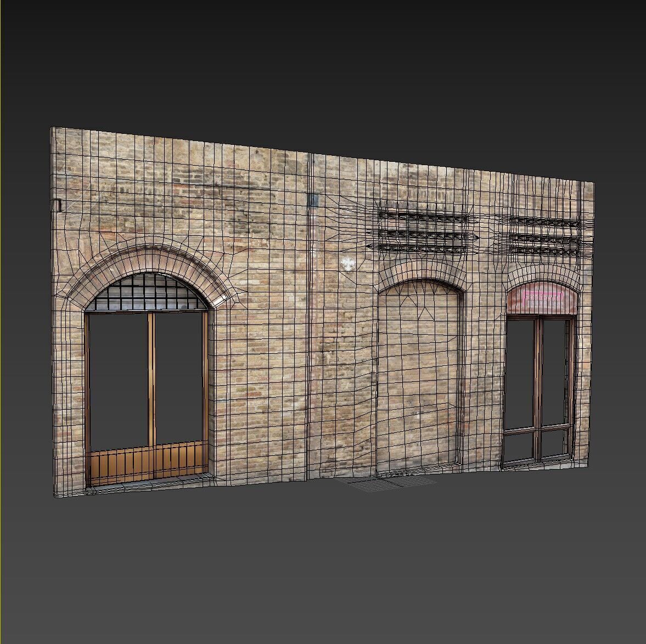Screen dimensions: 646x644
Task: Click the pink sign above the right window
Action: 542,299
